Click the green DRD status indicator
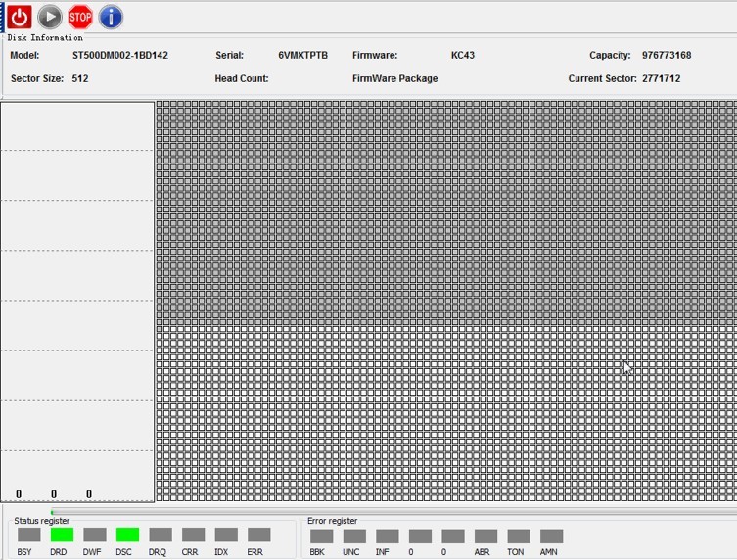This screenshot has width=737, height=560. 62,535
